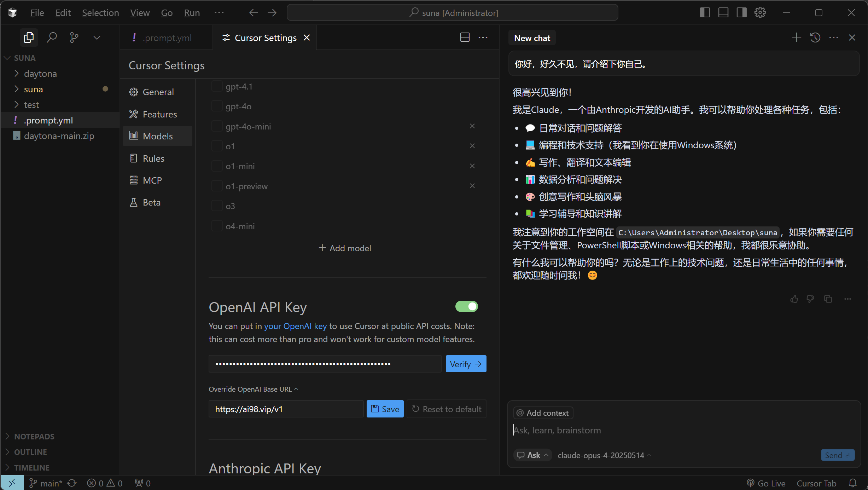
Task: Split the editor layout
Action: click(x=465, y=38)
